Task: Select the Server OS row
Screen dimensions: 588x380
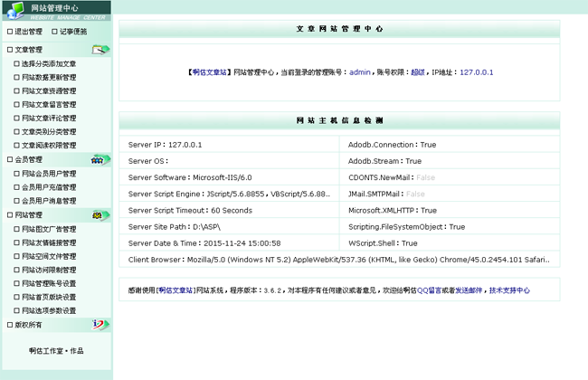Action: 229,161
